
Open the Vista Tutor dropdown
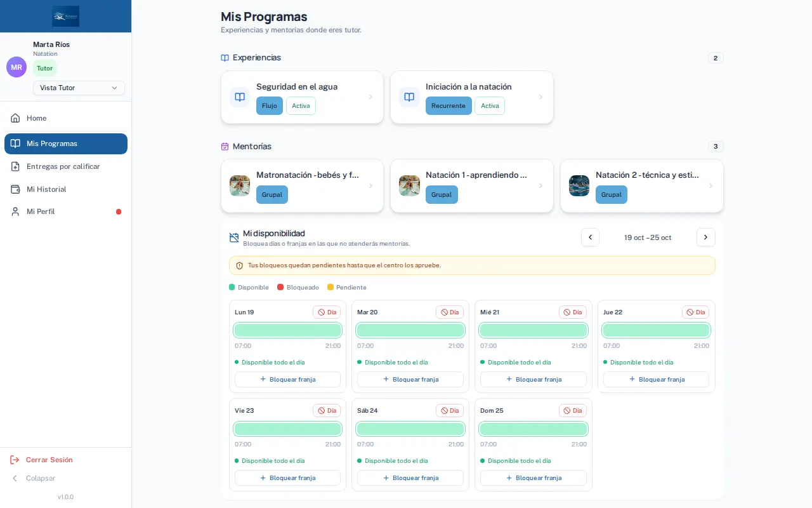coord(79,88)
